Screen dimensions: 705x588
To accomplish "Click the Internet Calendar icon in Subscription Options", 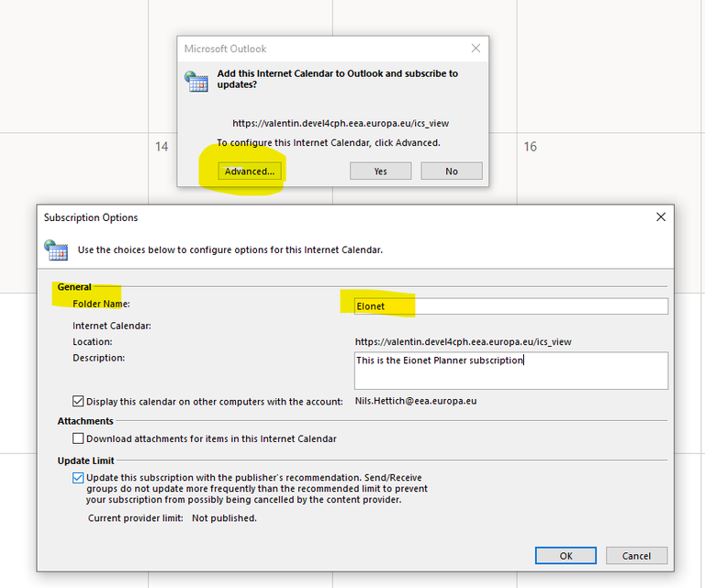I will point(56,250).
